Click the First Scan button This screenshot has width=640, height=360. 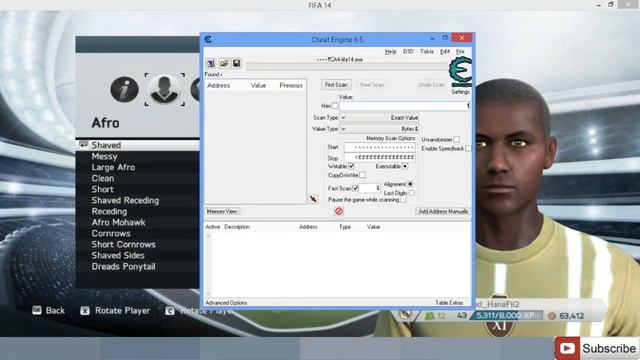tap(336, 85)
